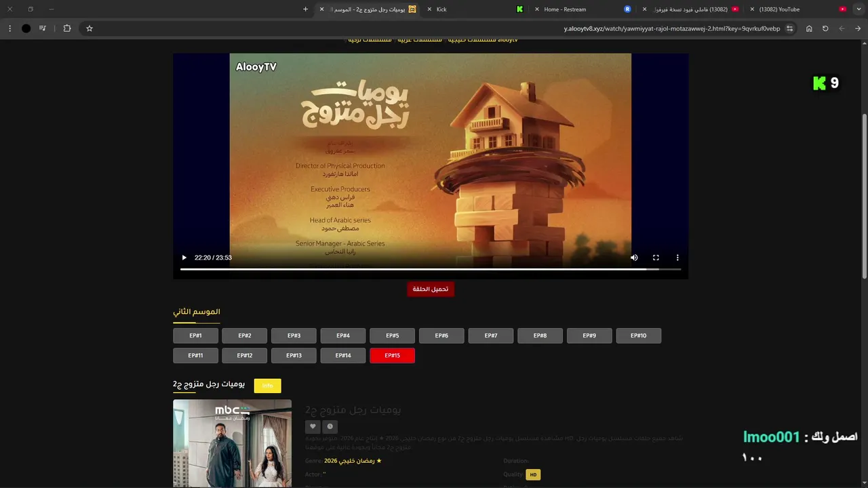Click the page vertical scrollbar
Screen dimensions: 868x488
tap(864, 195)
